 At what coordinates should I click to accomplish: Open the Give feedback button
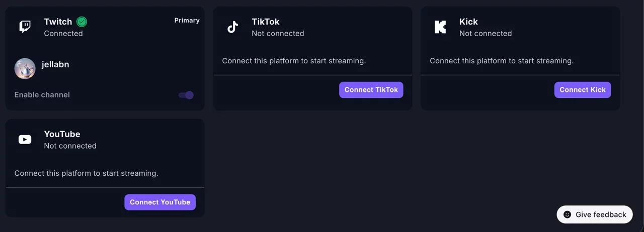click(x=594, y=214)
